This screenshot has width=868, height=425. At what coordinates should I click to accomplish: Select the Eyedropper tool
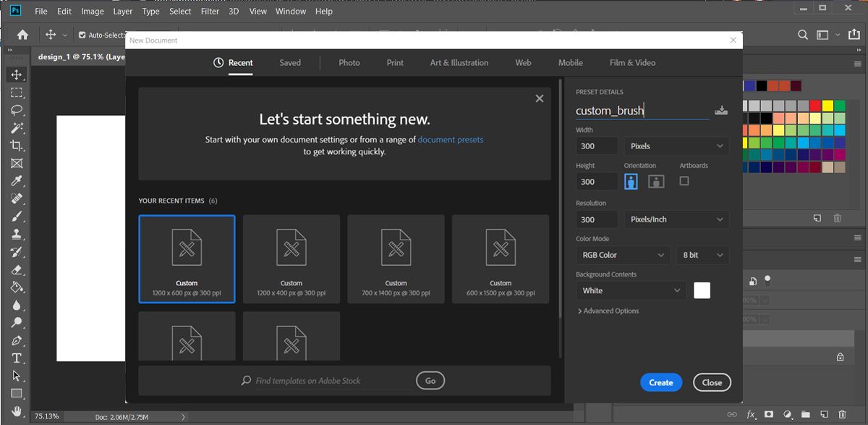(17, 181)
